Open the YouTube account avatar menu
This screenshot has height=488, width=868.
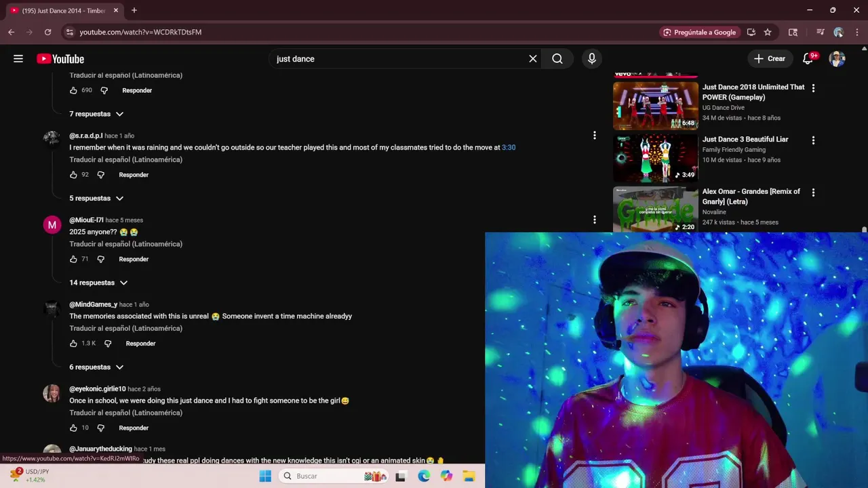[x=837, y=59]
